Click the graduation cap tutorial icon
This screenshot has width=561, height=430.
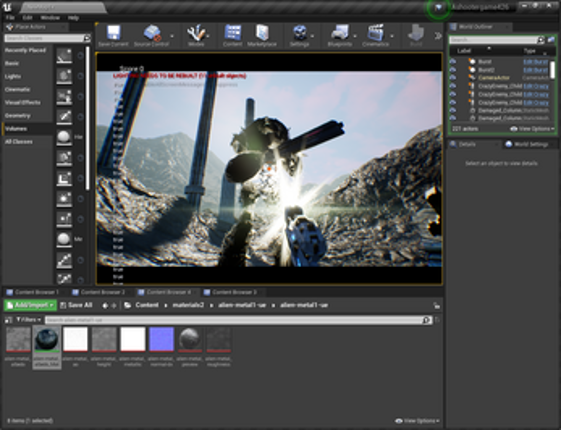click(x=438, y=8)
